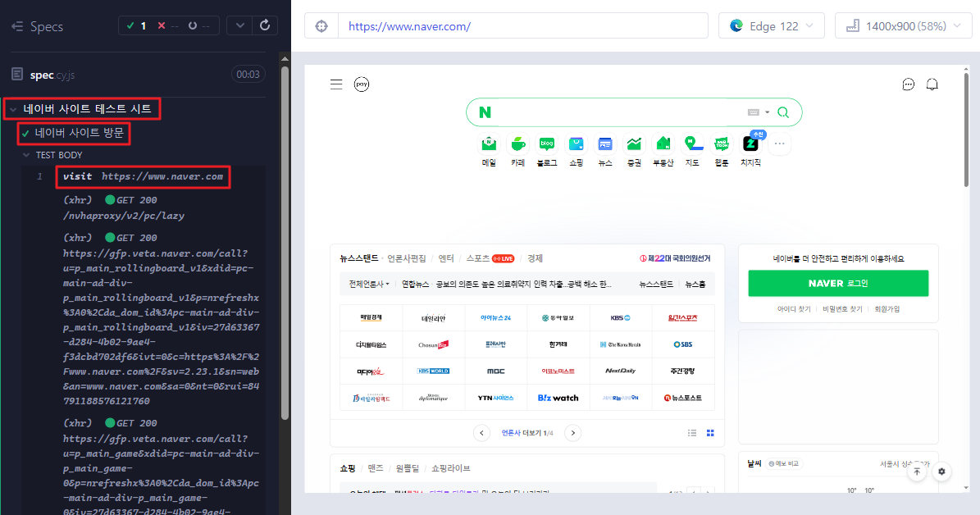This screenshot has height=515, width=980.
Task: Go to previous press page arrow
Action: point(481,433)
